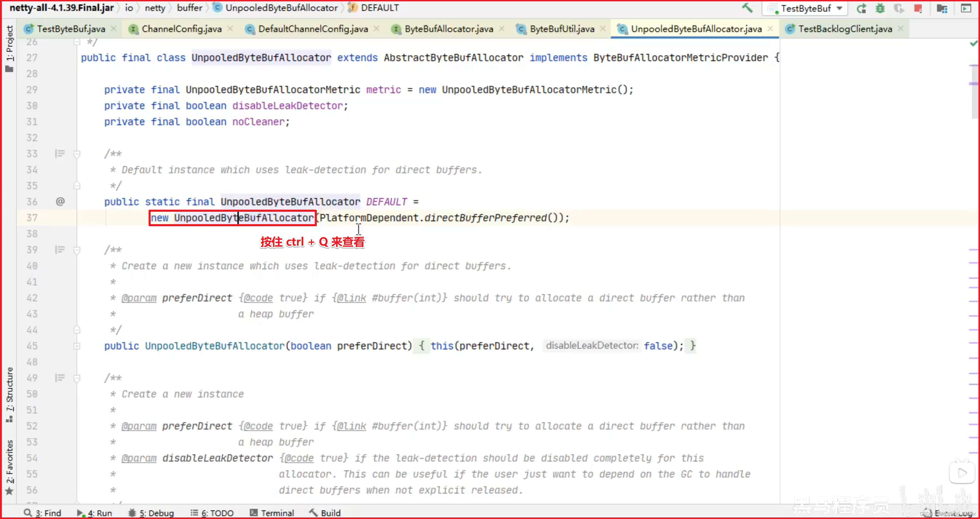Open the Project tool window

pyautogui.click(x=9, y=48)
